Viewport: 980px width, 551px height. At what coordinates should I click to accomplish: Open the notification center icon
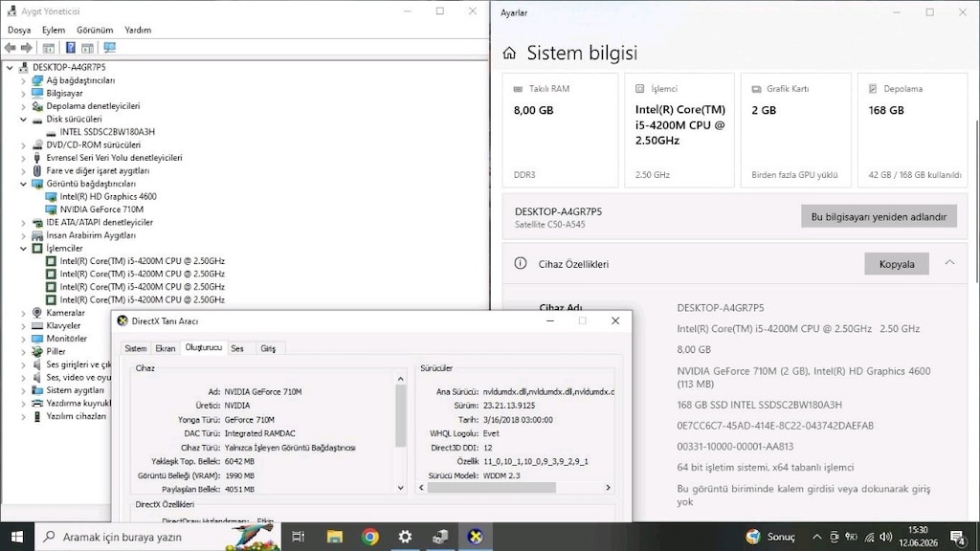tap(957, 537)
